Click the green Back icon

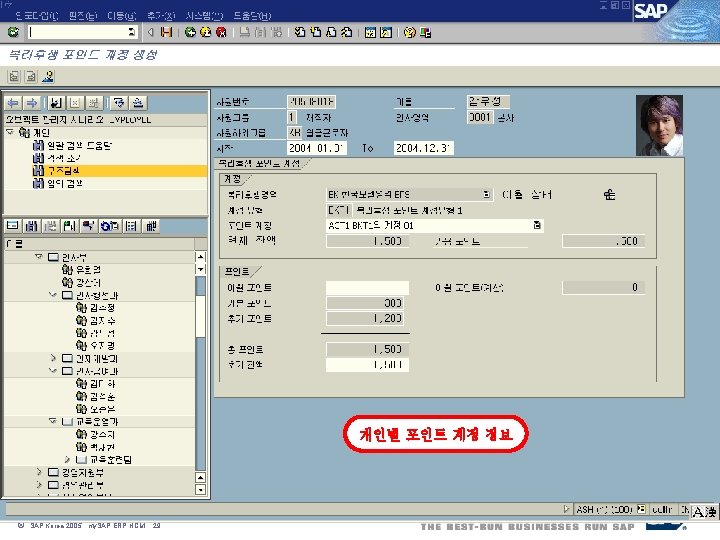(x=190, y=32)
